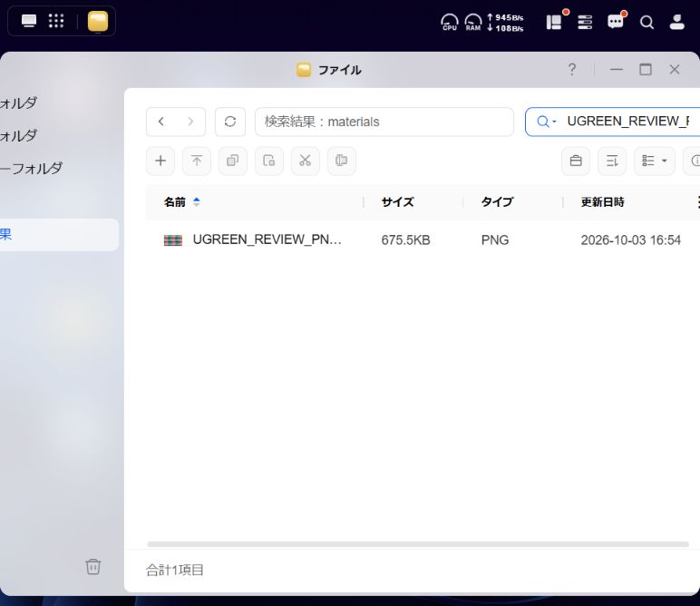Open the notification messages icon
Image resolution: width=700 pixels, height=606 pixels.
point(615,22)
